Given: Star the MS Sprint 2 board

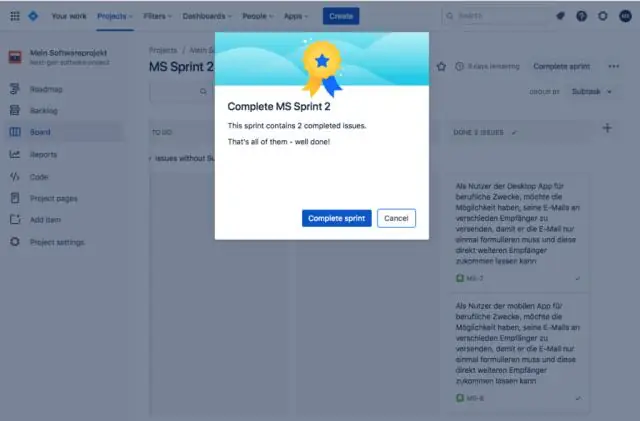Looking at the screenshot, I should click(x=441, y=66).
